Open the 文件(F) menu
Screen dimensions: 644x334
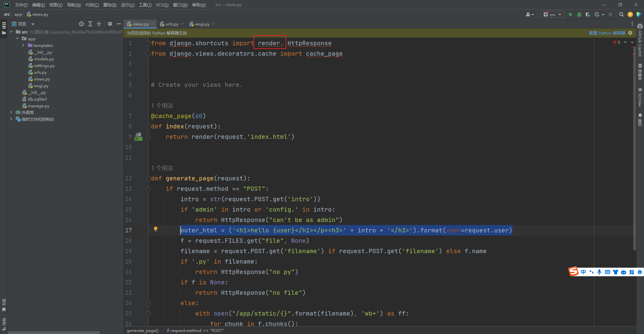click(x=21, y=5)
